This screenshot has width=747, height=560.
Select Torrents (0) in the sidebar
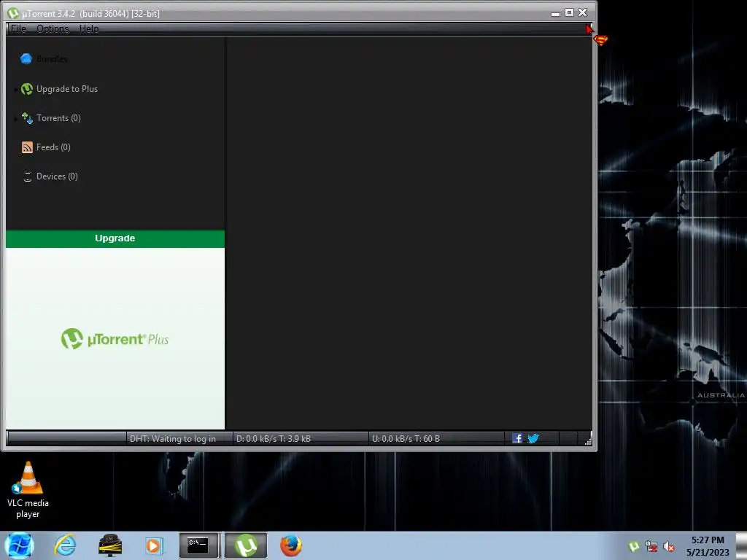coord(58,118)
